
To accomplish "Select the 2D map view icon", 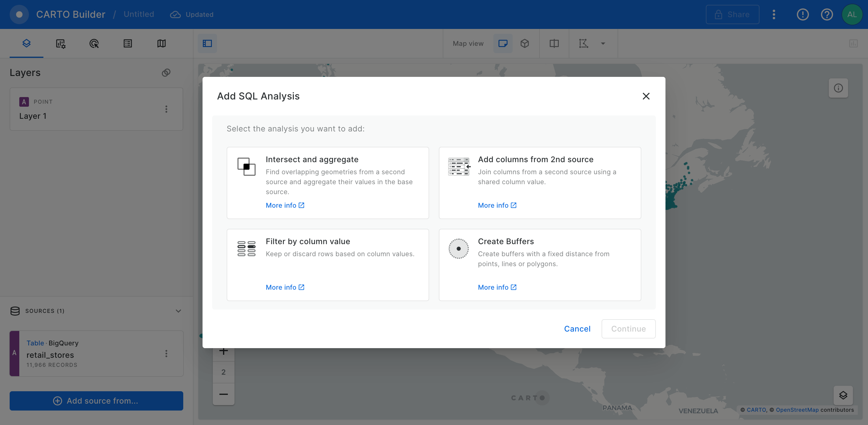I will [x=503, y=43].
